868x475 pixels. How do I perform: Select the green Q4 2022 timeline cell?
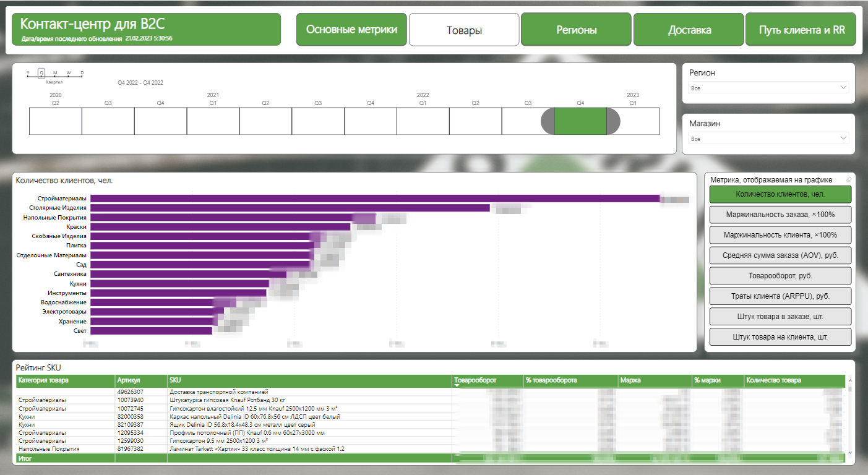(x=580, y=121)
